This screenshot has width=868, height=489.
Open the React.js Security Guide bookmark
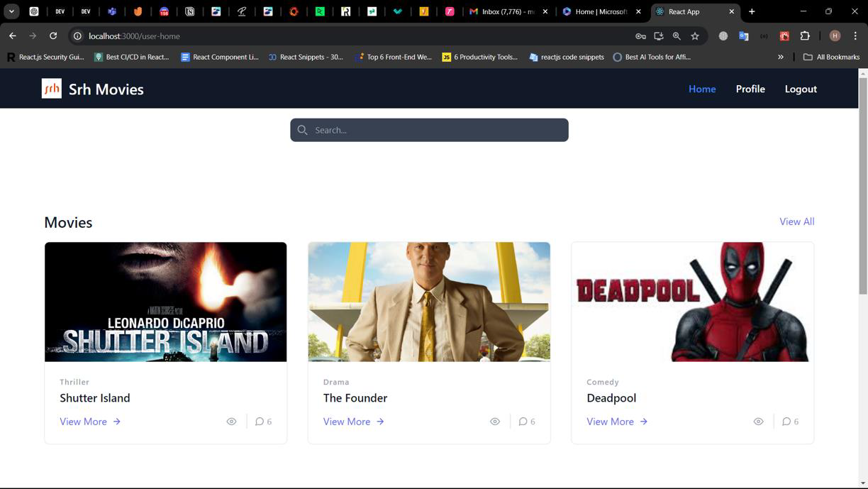[45, 57]
